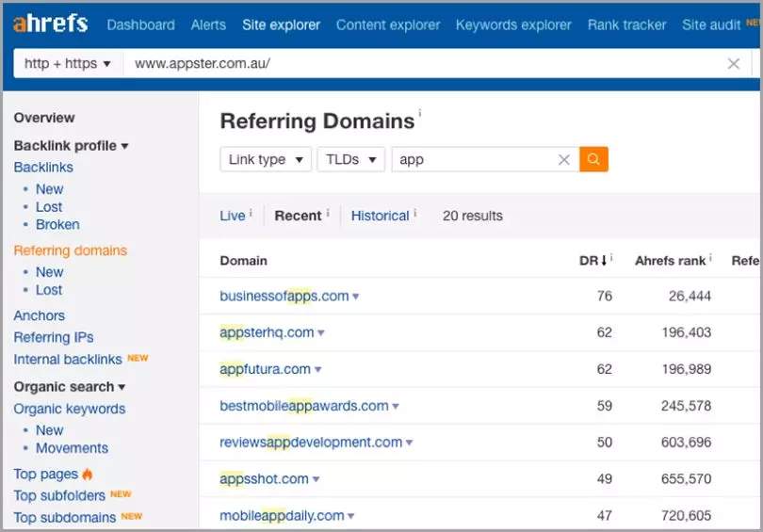Image resolution: width=763 pixels, height=532 pixels.
Task: Open Internal backlinks in the sidebar
Action: click(68, 360)
